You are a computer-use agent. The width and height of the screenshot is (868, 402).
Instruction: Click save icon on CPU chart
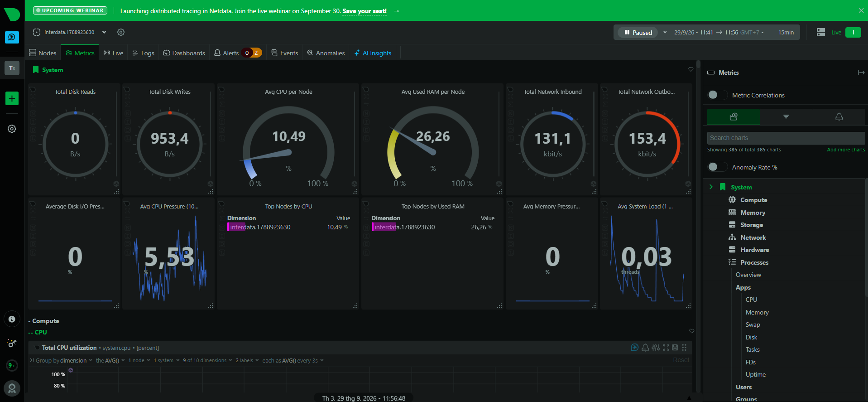675,348
